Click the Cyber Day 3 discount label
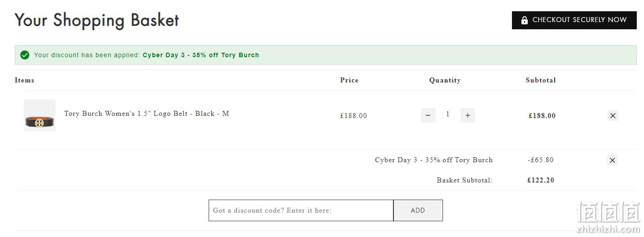Image resolution: width=644 pixels, height=237 pixels. point(434,160)
